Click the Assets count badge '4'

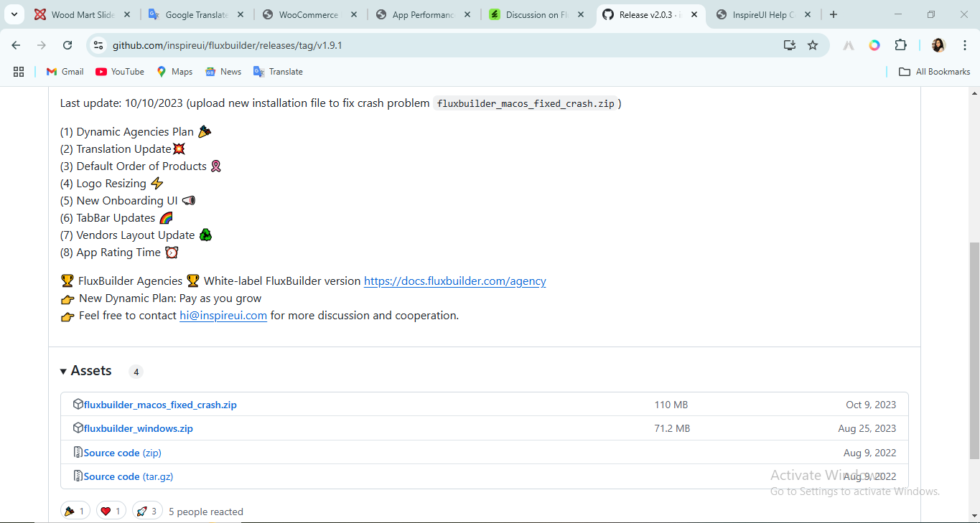pyautogui.click(x=136, y=372)
